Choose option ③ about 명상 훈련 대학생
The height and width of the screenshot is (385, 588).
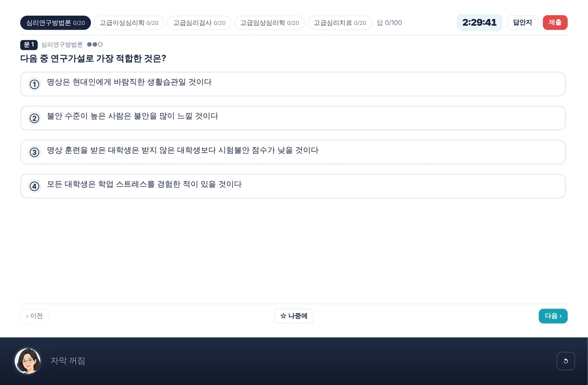coord(293,152)
